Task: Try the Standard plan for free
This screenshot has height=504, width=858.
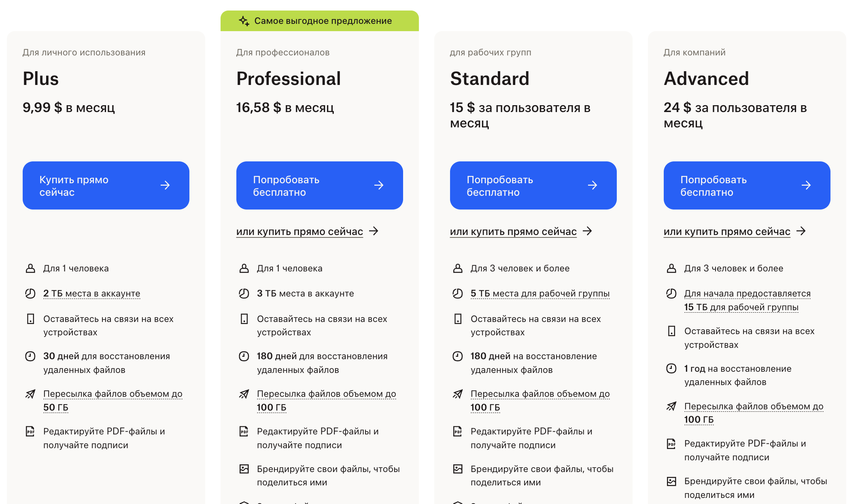Action: 533,185
